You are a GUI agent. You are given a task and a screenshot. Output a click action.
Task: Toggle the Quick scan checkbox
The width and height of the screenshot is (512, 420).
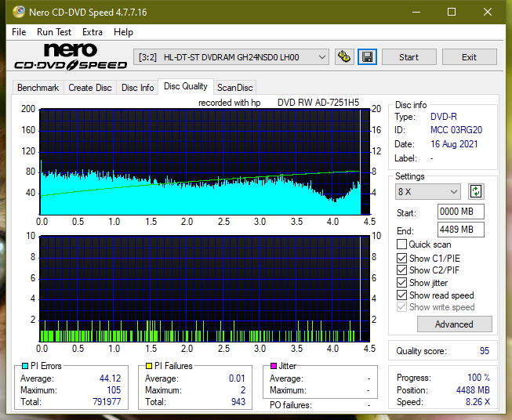[x=401, y=244]
